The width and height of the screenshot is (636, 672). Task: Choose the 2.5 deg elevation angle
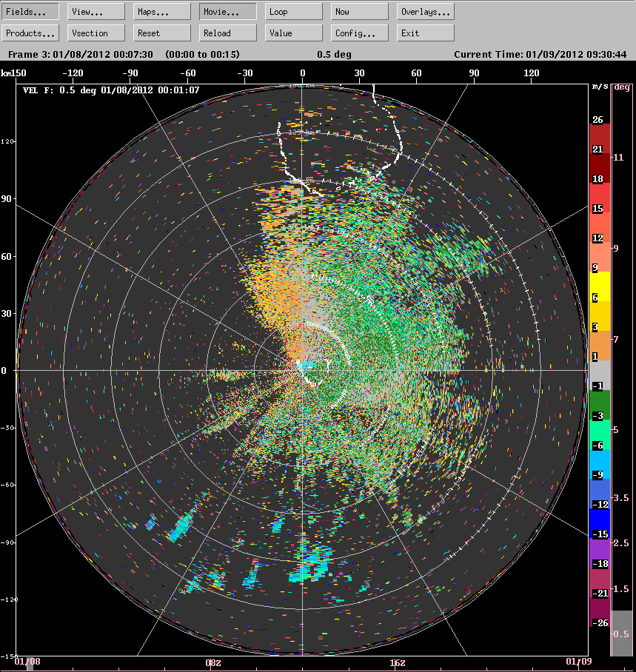click(x=621, y=543)
